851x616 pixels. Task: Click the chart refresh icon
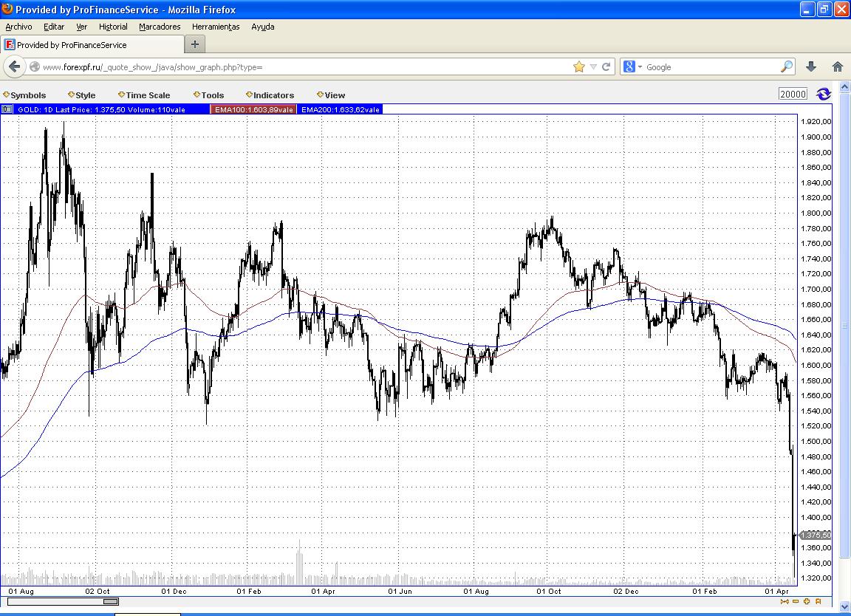tap(824, 95)
